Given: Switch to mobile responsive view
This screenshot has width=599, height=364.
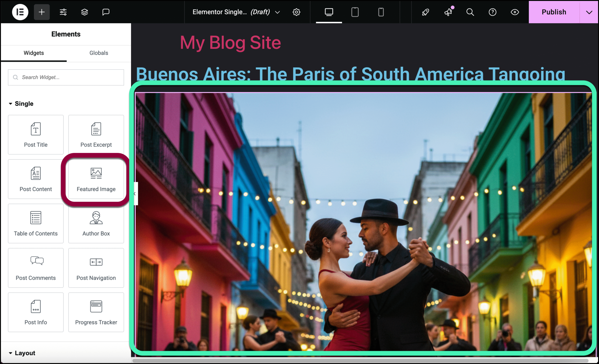Looking at the screenshot, I should pos(381,12).
